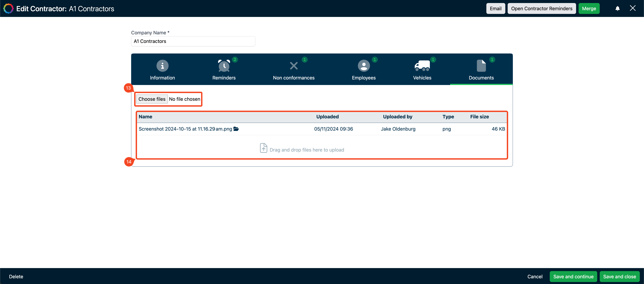Click Save and close

point(620,276)
